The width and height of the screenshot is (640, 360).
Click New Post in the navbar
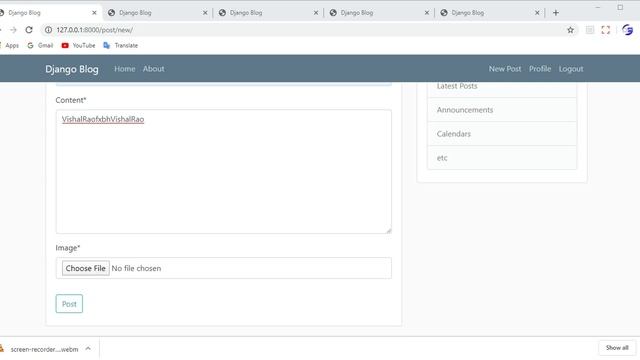(x=505, y=69)
